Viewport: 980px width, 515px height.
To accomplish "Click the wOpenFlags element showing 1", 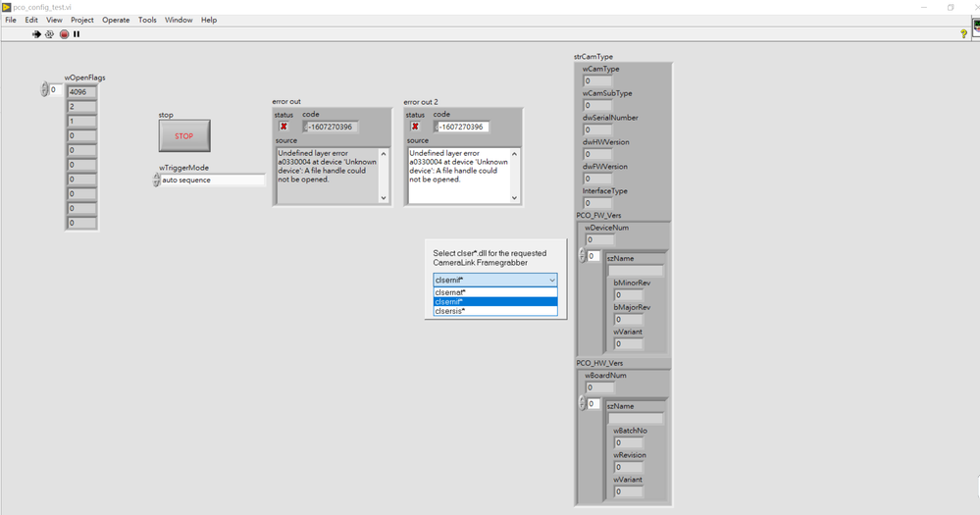I will tap(81, 122).
